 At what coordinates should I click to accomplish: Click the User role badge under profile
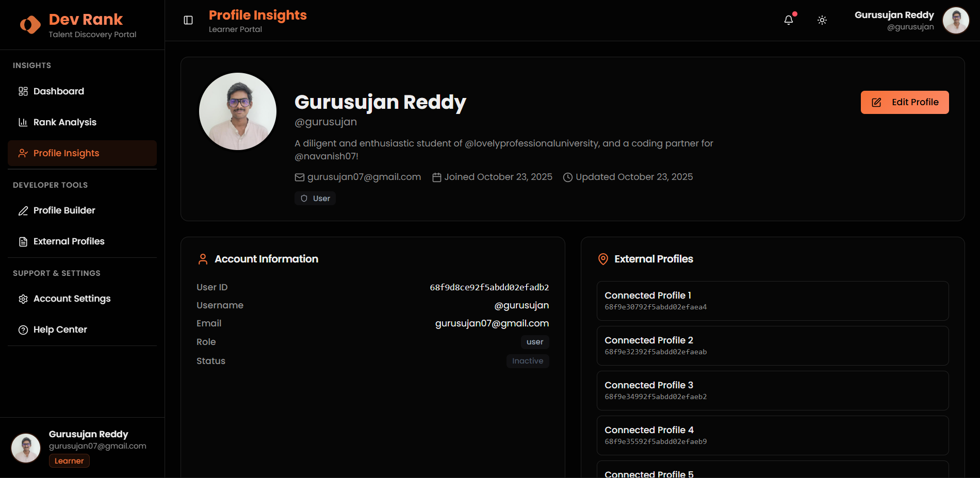tap(315, 199)
